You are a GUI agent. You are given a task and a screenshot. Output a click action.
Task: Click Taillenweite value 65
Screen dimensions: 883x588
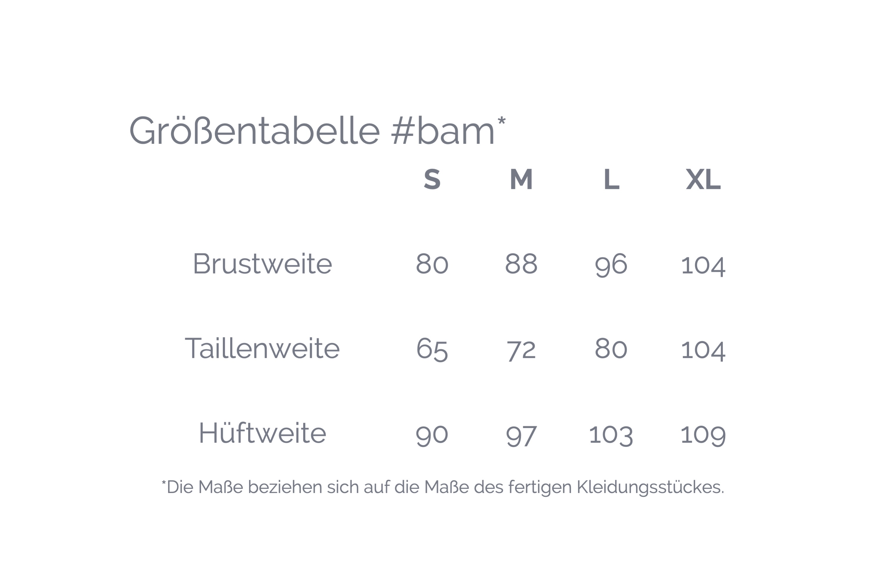tap(432, 349)
